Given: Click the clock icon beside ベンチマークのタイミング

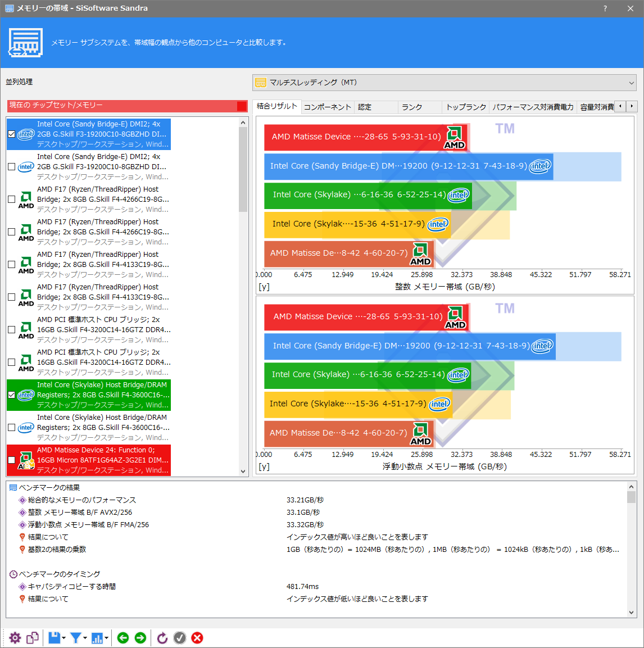Looking at the screenshot, I should tap(13, 574).
